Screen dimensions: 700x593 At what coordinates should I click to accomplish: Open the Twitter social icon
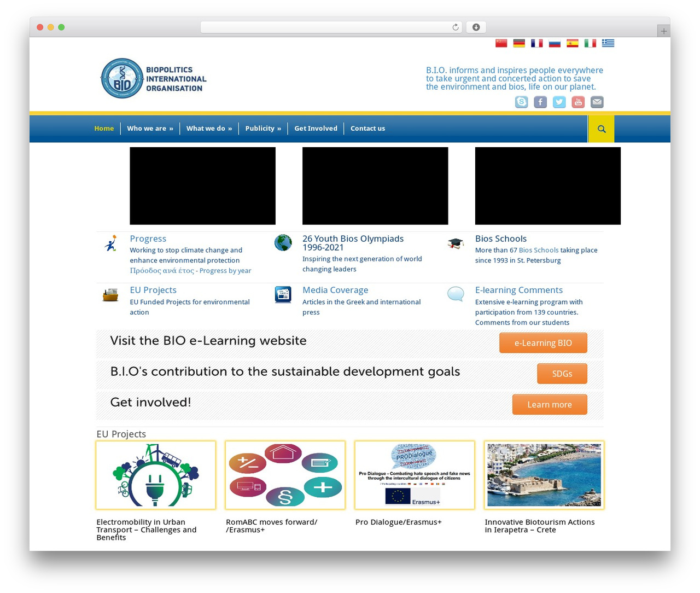click(559, 102)
